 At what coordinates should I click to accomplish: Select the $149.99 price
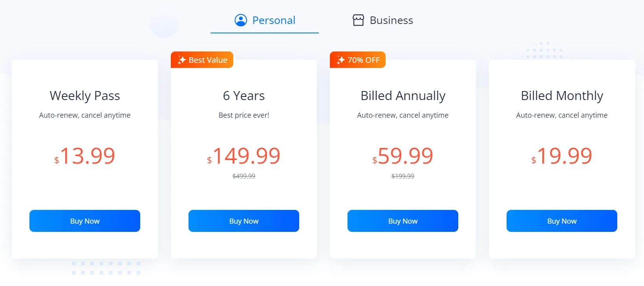[x=244, y=156]
